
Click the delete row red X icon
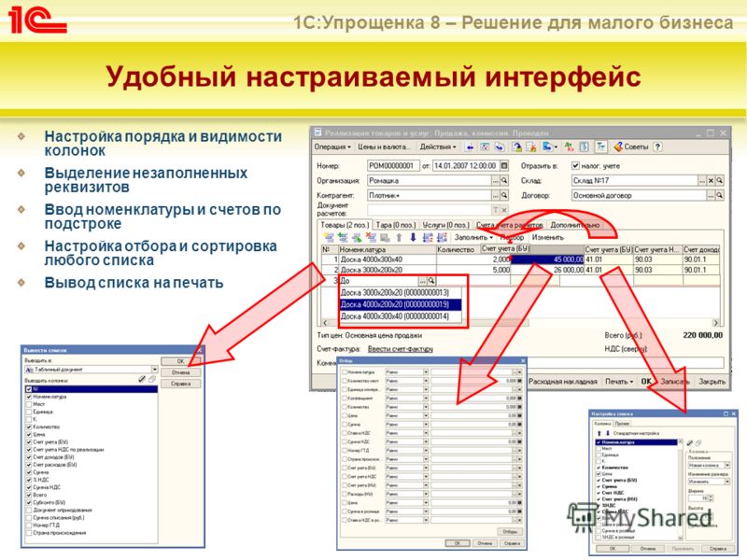click(x=371, y=237)
